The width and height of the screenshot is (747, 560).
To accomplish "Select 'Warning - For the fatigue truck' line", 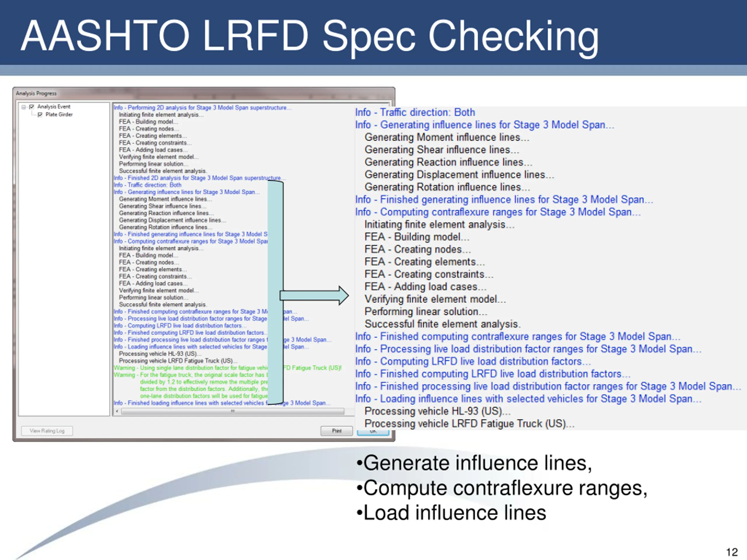I will pos(191,375).
